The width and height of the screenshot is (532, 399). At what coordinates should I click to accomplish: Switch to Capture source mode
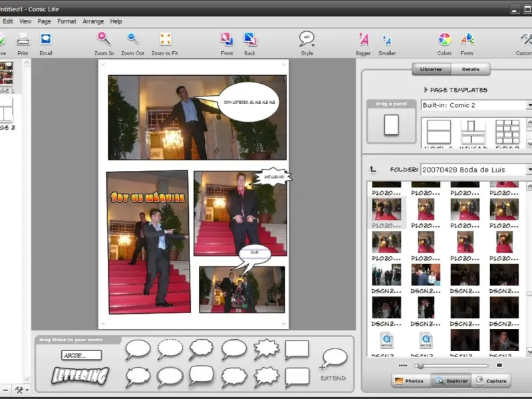[x=491, y=381]
